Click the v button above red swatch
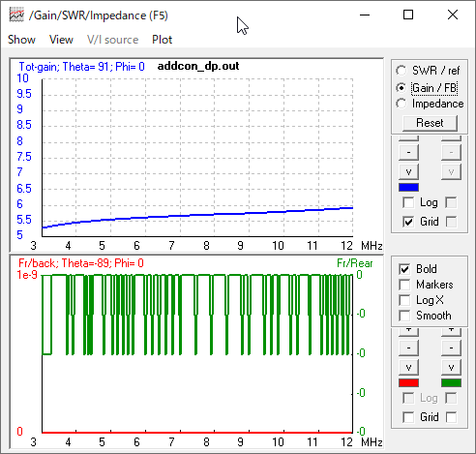 pos(408,367)
